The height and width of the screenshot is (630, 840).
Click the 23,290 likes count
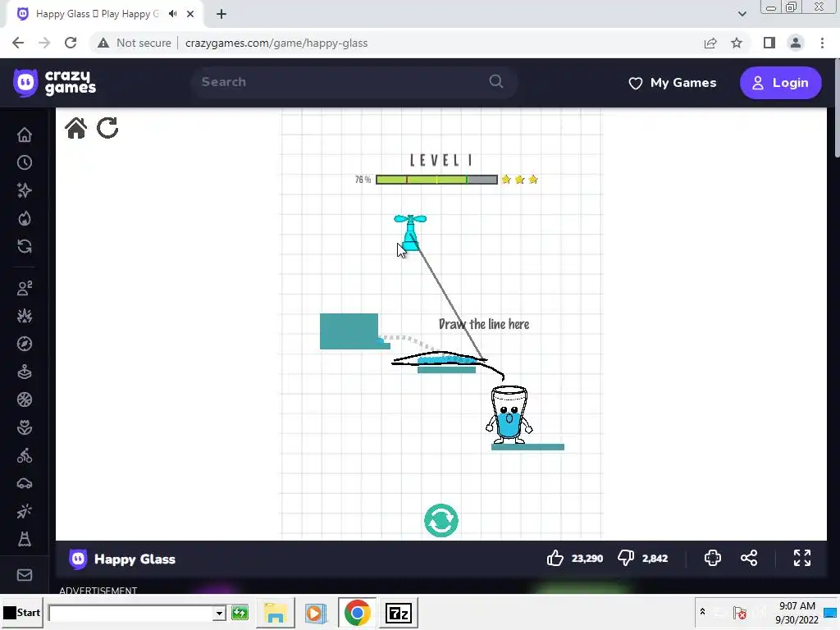click(587, 558)
